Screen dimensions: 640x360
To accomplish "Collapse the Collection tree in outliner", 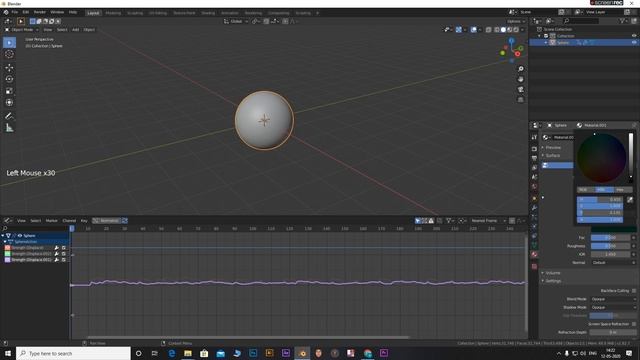I will pyautogui.click(x=540, y=36).
